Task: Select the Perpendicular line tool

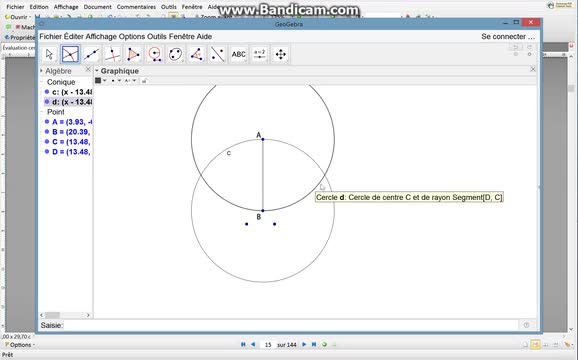Action: (x=112, y=55)
